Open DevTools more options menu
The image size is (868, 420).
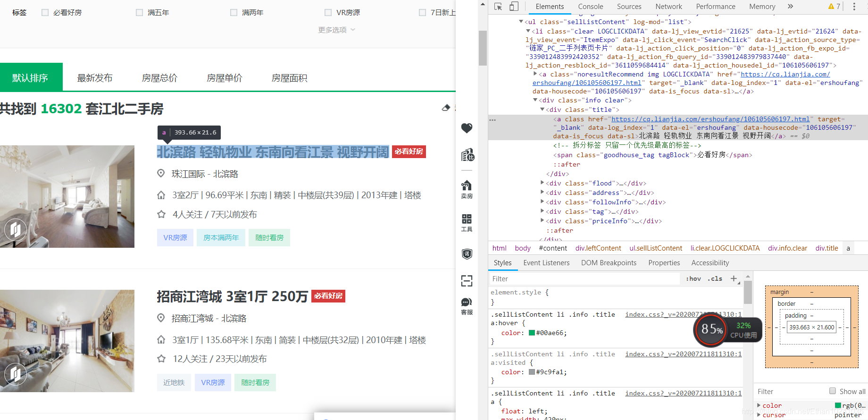click(x=854, y=7)
